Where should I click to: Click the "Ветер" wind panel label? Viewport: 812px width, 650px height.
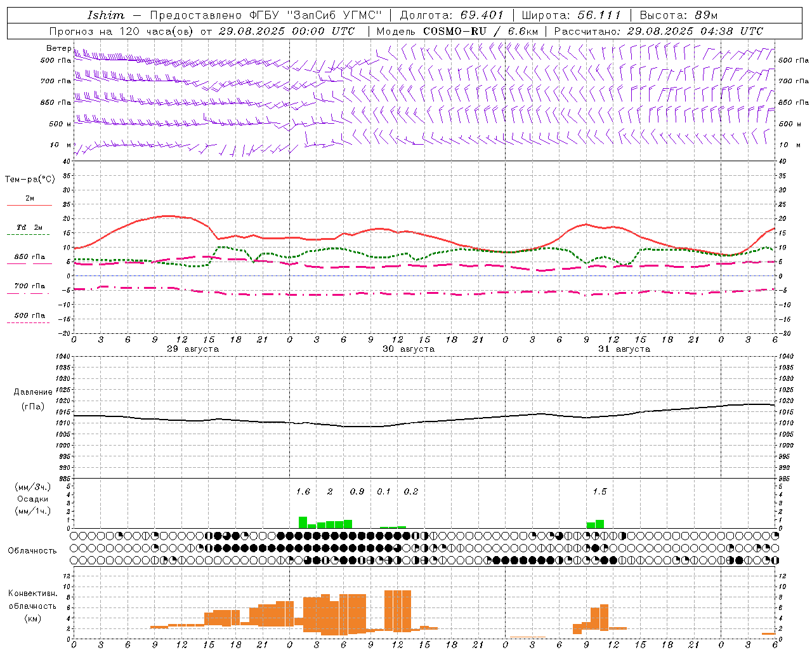coord(58,48)
